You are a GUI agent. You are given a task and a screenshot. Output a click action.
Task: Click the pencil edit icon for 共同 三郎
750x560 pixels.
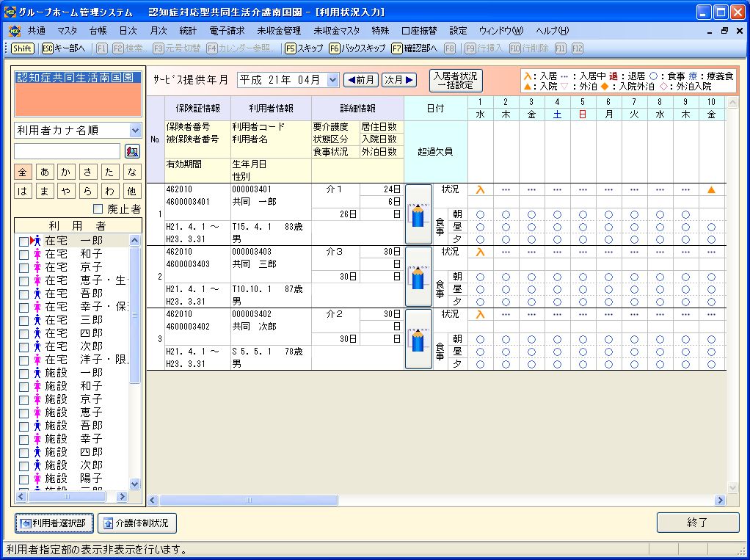[418, 276]
